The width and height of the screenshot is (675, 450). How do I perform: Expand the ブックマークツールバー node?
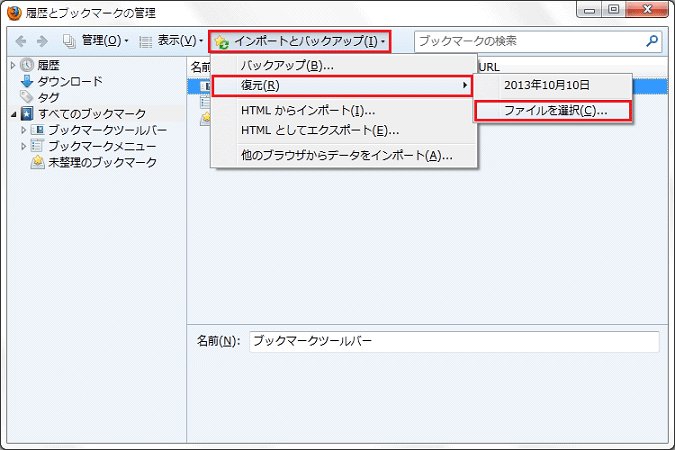click(x=24, y=130)
